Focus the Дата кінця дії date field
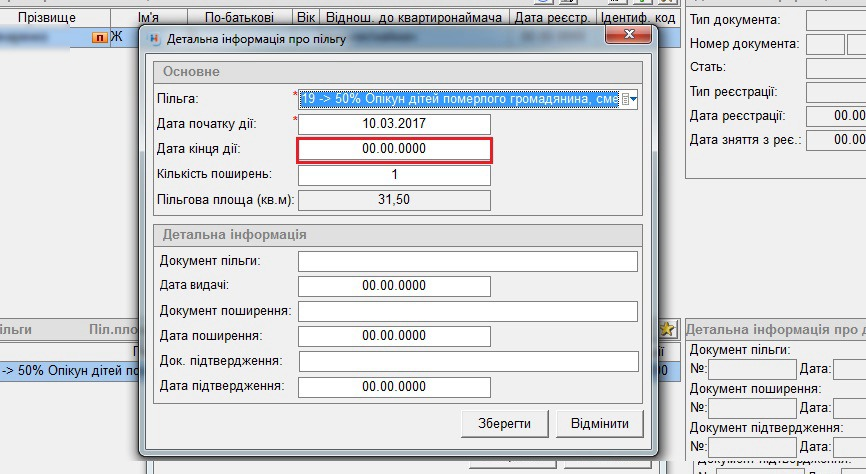Screen dimensions: 866x474 (x=394, y=150)
